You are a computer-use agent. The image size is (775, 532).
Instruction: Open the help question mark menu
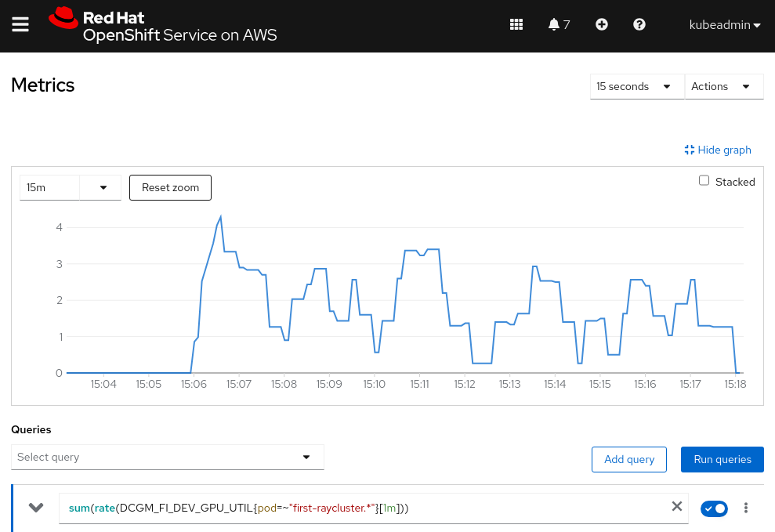[639, 25]
